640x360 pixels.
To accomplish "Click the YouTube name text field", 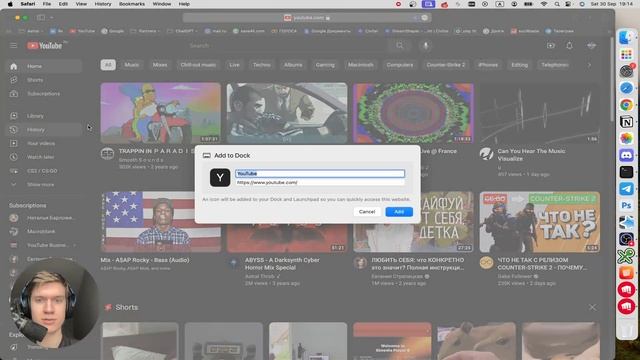I will 320,173.
